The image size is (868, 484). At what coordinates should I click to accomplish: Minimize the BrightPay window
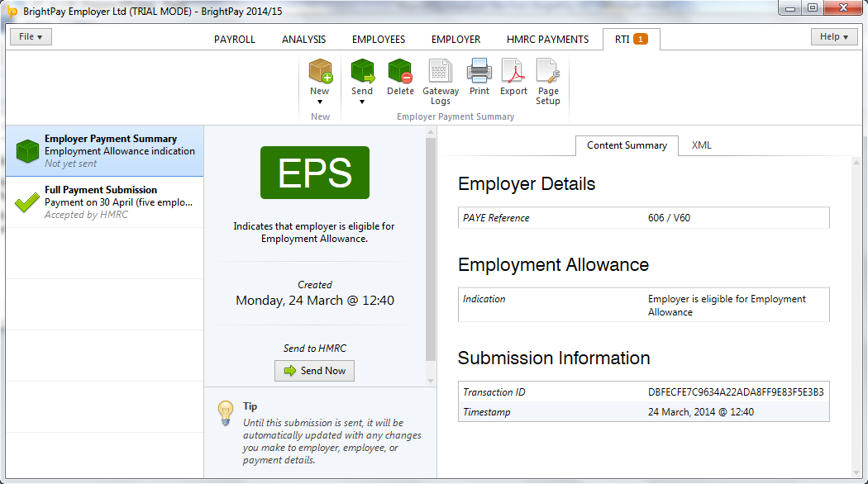click(790, 7)
